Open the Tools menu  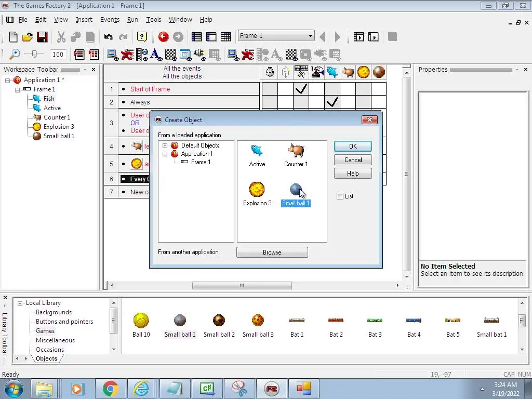tap(153, 20)
